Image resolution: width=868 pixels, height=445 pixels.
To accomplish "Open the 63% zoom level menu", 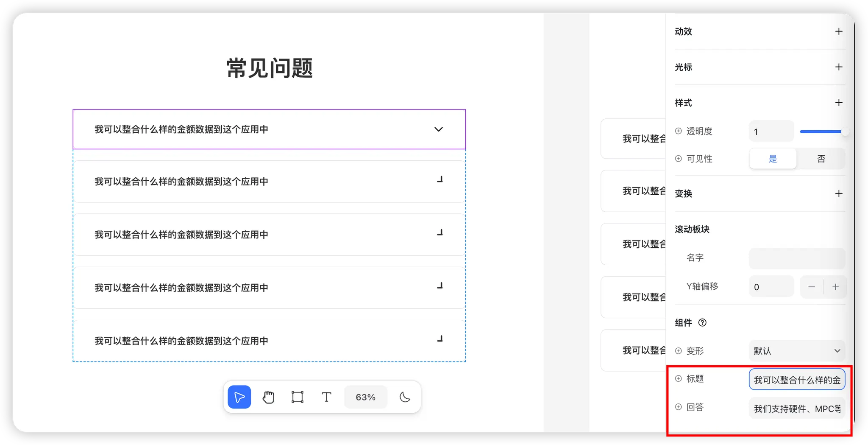I will click(365, 397).
